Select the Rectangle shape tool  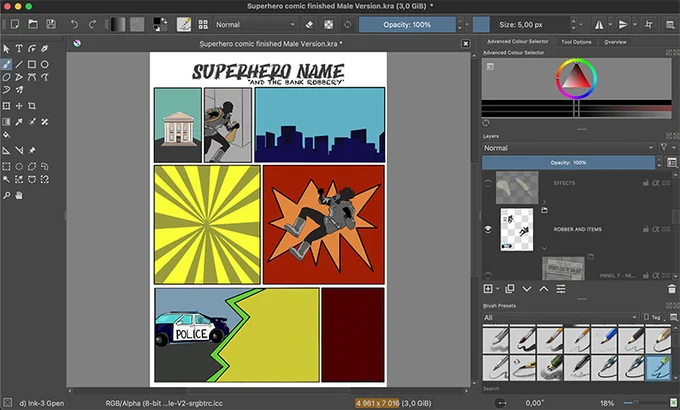click(x=32, y=64)
